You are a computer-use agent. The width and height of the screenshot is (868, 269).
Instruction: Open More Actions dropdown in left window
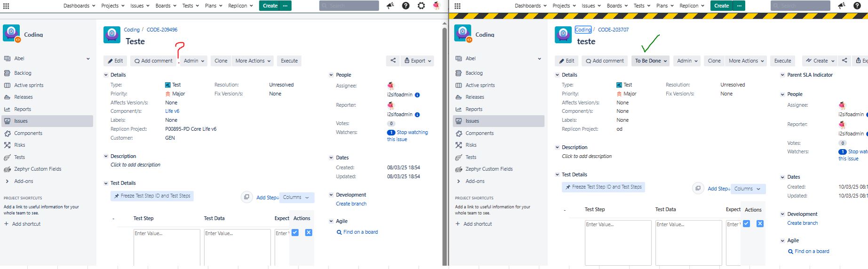pyautogui.click(x=253, y=61)
